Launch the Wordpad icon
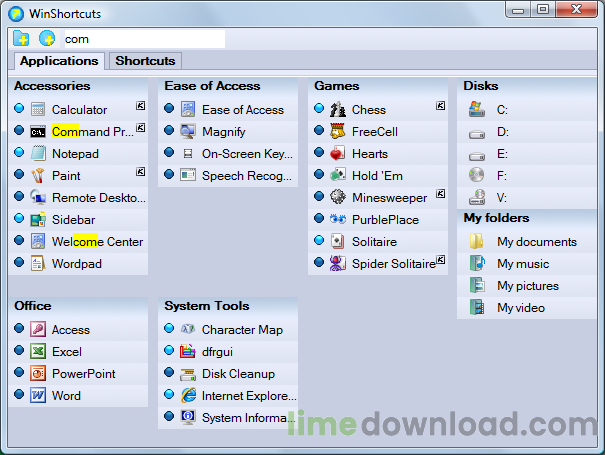 [x=38, y=264]
